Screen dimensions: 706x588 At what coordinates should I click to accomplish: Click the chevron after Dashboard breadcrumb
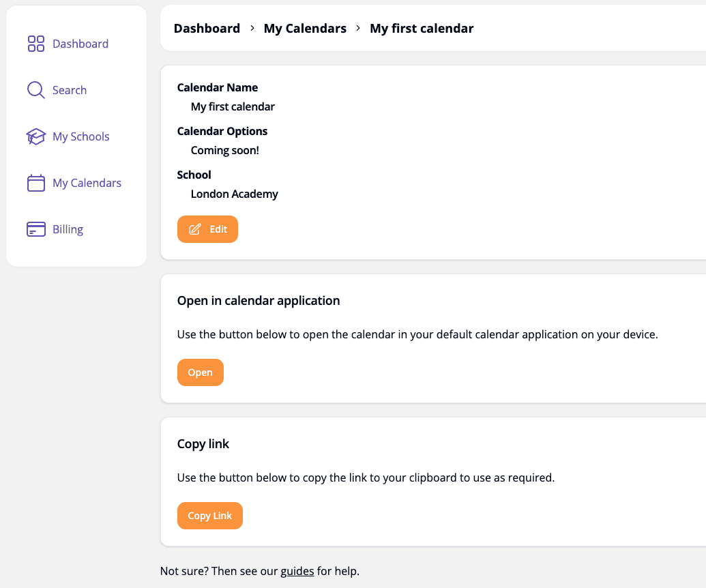(252, 29)
